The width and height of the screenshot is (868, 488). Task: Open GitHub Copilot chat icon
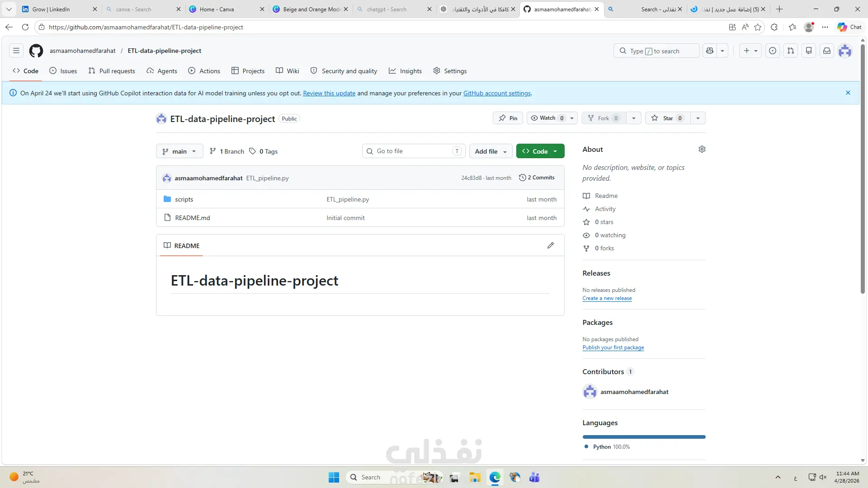710,51
